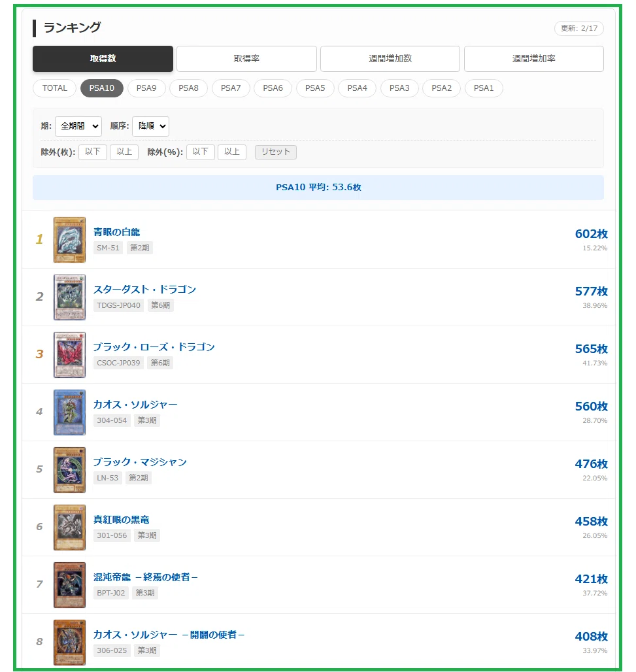Select the TOTAL grade filter
636x672 pixels.
coord(54,88)
